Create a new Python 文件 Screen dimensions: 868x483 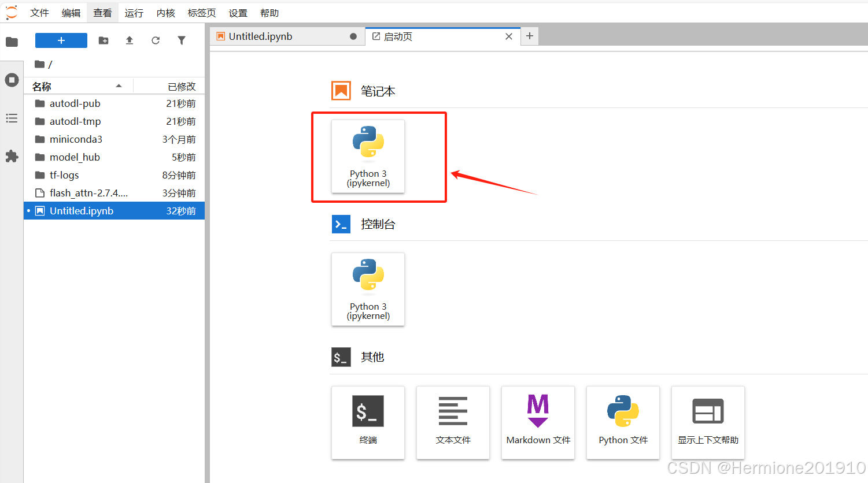[x=623, y=422]
